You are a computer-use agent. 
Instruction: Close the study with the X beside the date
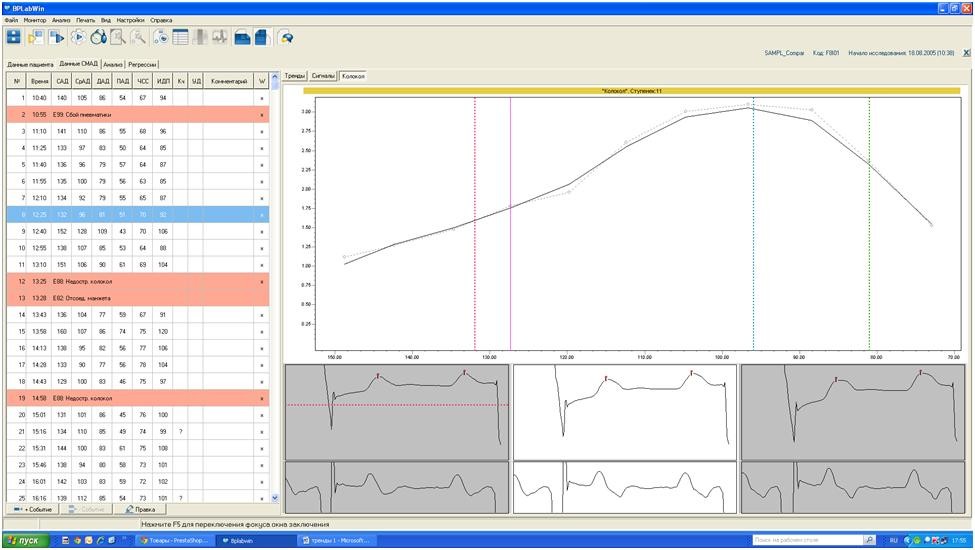pyautogui.click(x=966, y=53)
